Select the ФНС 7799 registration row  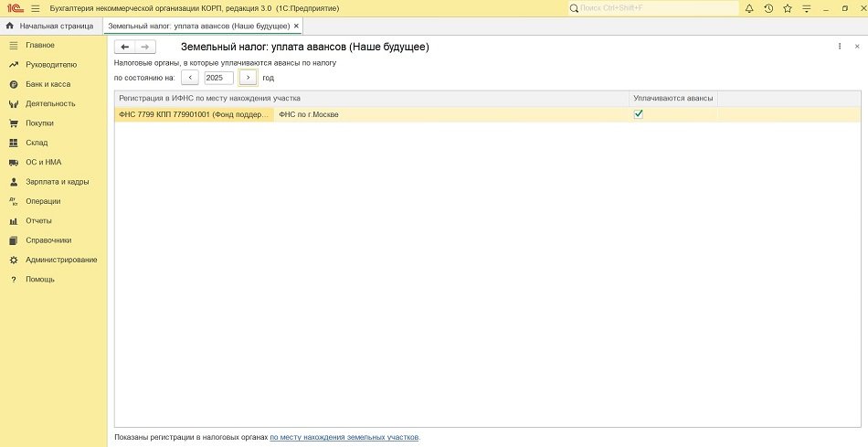pos(195,114)
